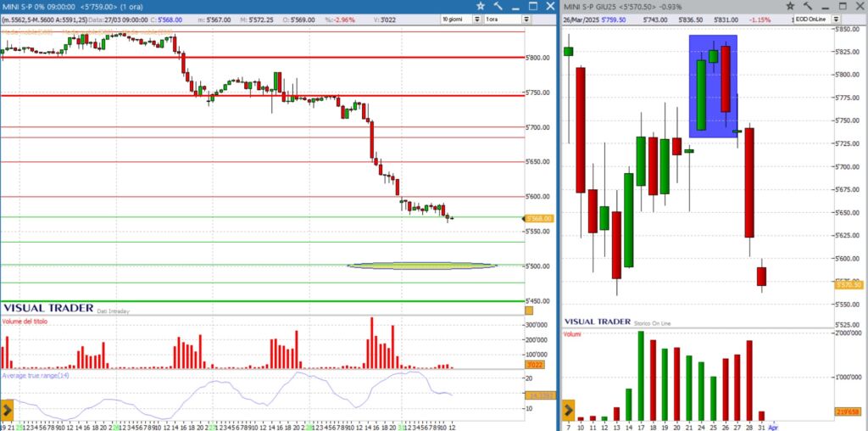
Task: Minimize the MINI S-P GIU25 daily window
Action: click(826, 8)
